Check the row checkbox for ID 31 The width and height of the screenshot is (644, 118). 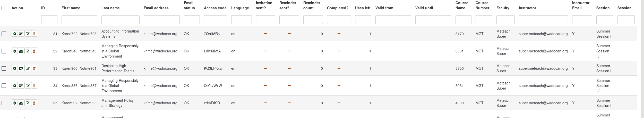[4, 34]
